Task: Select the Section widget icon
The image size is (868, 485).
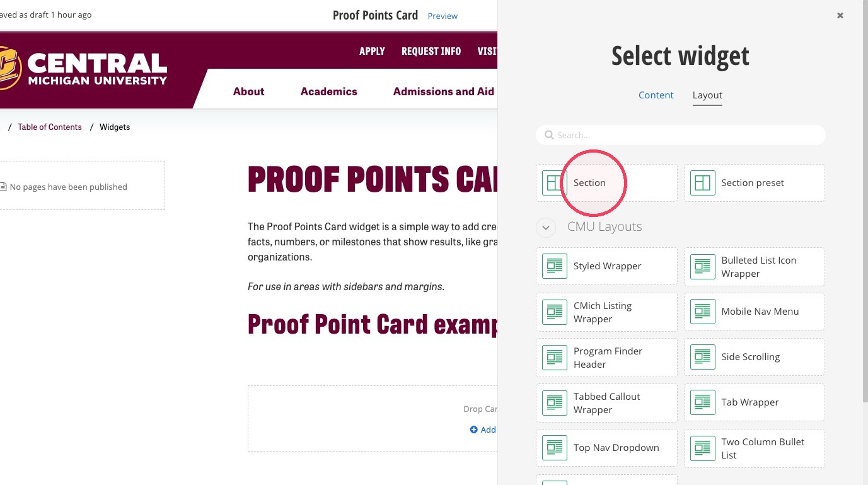Action: (x=555, y=183)
